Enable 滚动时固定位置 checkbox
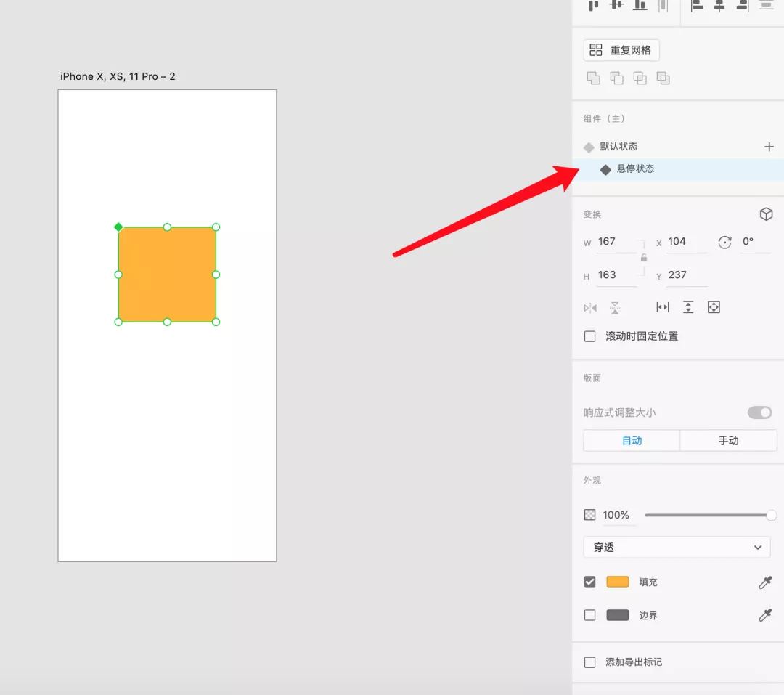Screen dimensions: 784x695 tap(590, 336)
